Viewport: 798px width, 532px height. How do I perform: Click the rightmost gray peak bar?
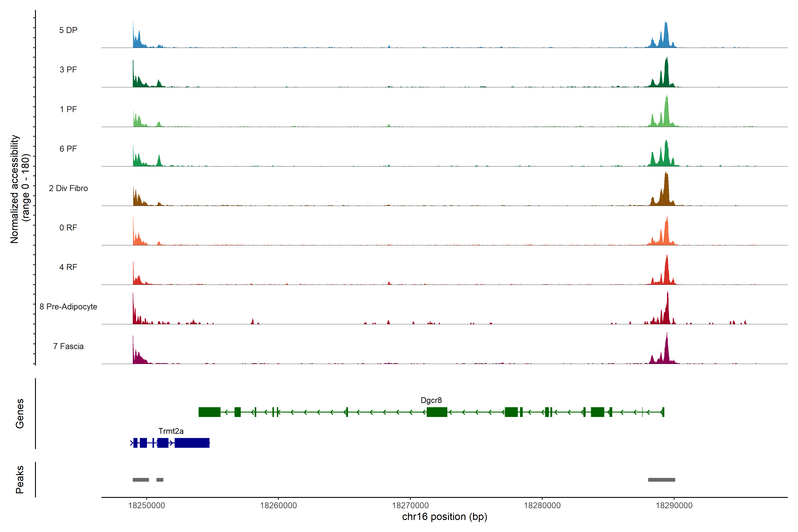pos(662,480)
